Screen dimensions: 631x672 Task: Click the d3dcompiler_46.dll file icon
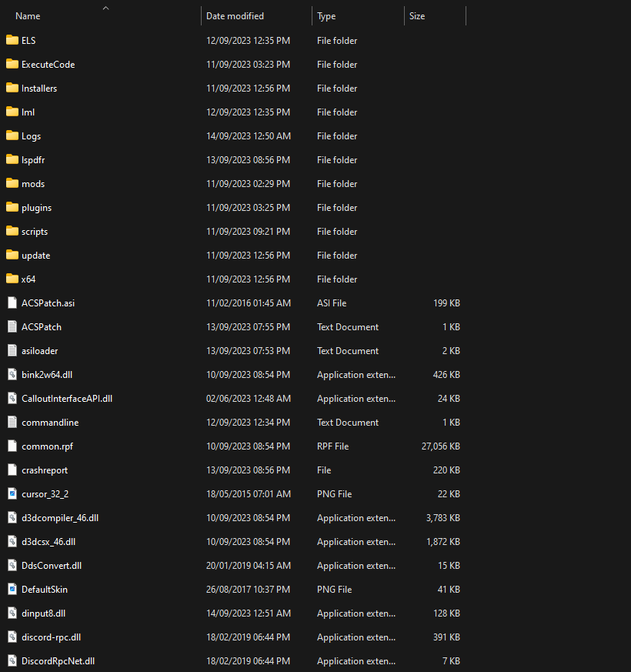click(12, 518)
